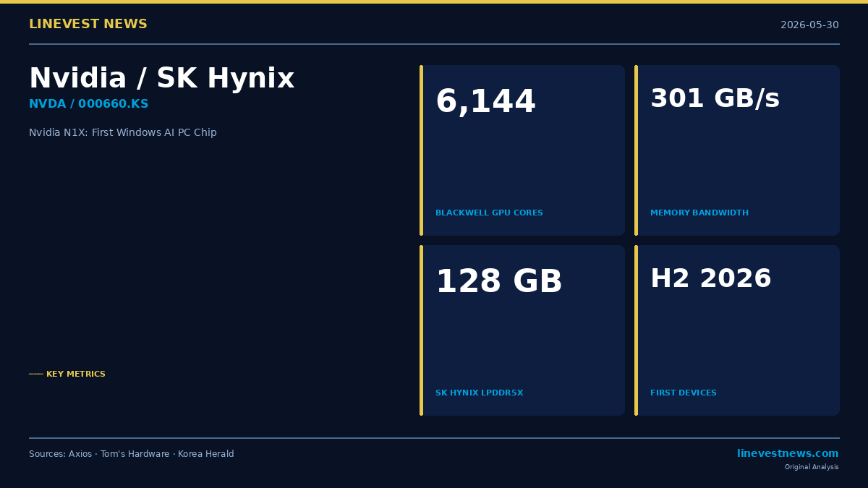The image size is (868, 488).
Task: Click the BLACKWELL GPU CORES label
Action: [489, 213]
